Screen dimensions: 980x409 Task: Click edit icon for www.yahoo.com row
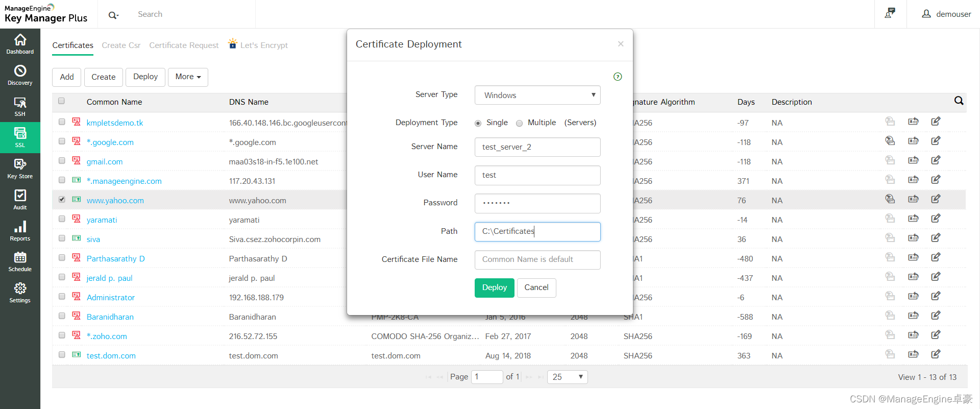936,199
